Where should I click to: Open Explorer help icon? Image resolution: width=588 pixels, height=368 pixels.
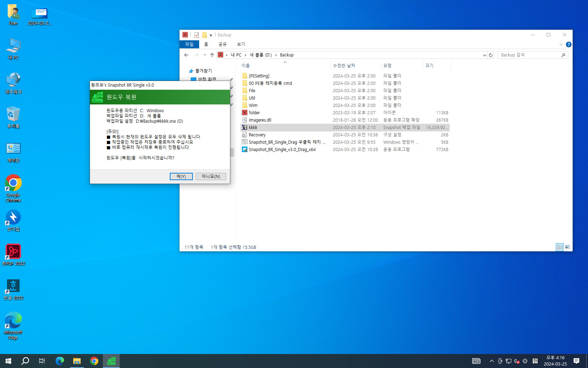pos(569,45)
